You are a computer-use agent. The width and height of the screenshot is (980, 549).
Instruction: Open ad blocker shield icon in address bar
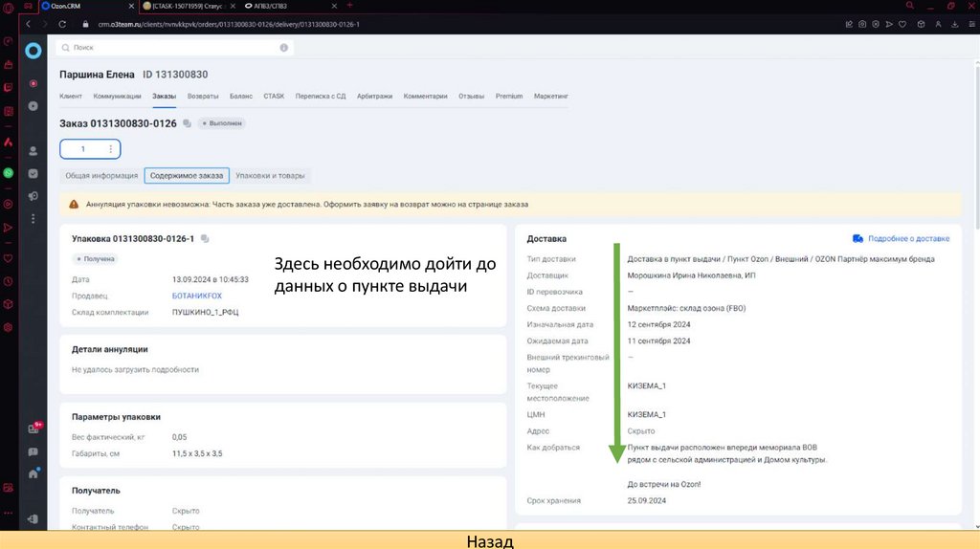pos(876,24)
